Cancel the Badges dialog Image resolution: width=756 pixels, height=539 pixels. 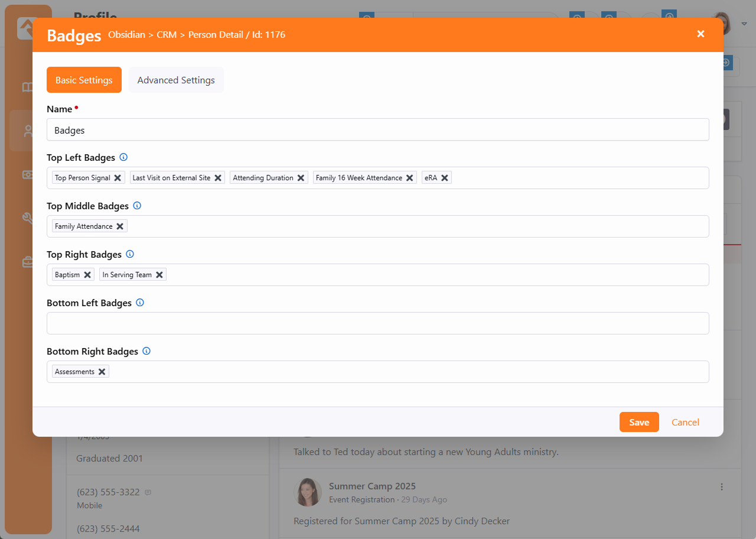pos(685,422)
